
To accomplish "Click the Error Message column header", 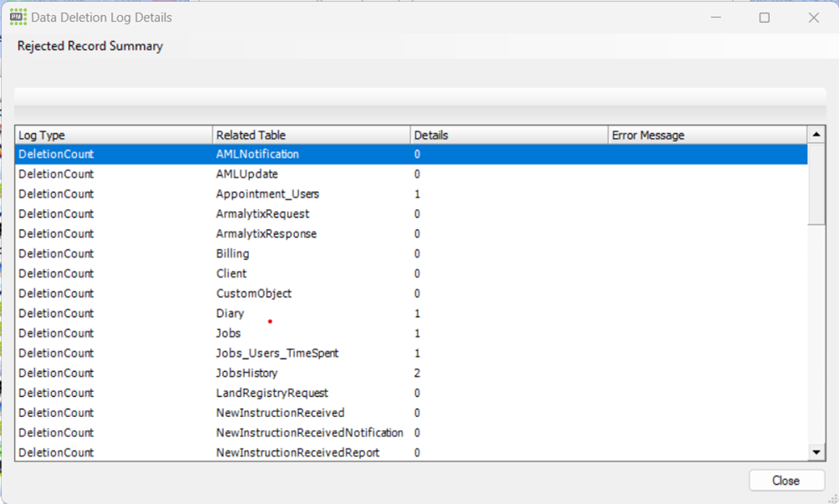I will tap(706, 135).
